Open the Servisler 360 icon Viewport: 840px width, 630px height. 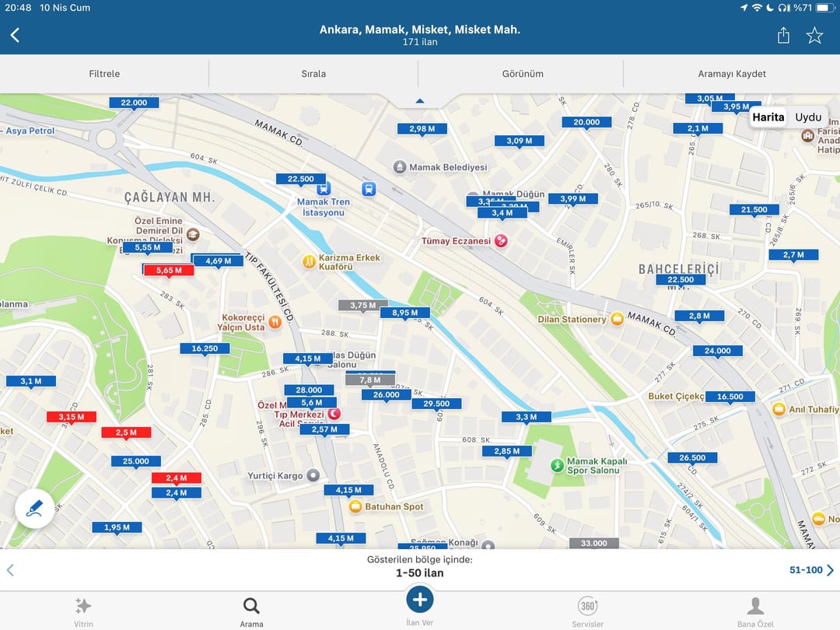588,607
